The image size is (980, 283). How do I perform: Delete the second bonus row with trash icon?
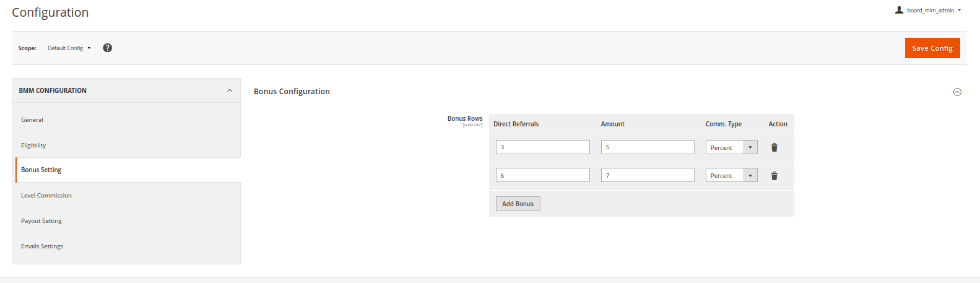tap(774, 176)
